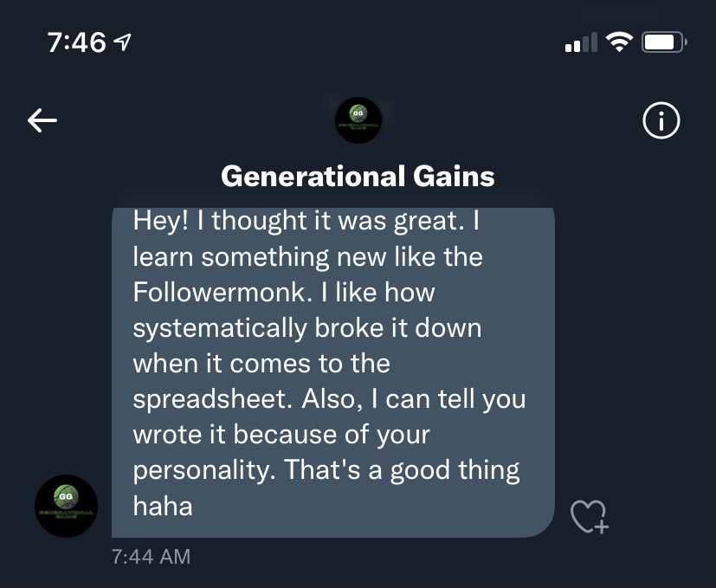Tap the word haha ending the message
Screen dimensions: 716x588
[162, 506]
